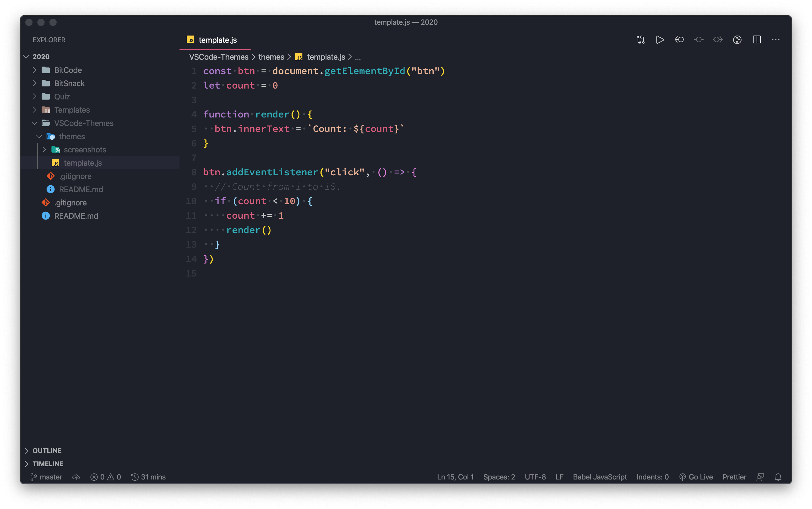
Task: Click Prettier formatter status item
Action: click(x=734, y=477)
